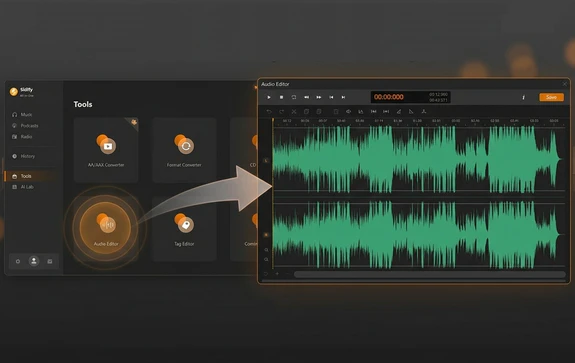Undo the last edit
The image size is (575, 363).
(x=269, y=111)
